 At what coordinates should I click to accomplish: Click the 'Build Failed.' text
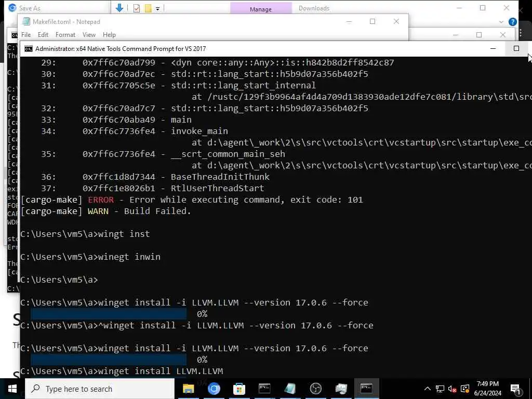coord(157,211)
